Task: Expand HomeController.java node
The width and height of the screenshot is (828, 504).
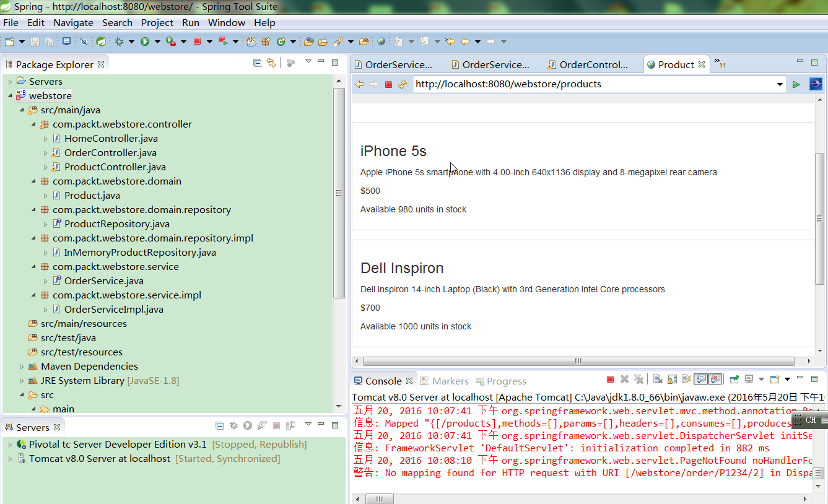Action: coord(45,139)
